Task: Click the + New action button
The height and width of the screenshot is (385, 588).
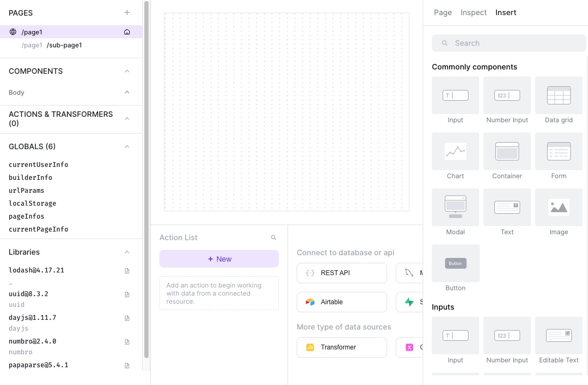Action: click(219, 258)
